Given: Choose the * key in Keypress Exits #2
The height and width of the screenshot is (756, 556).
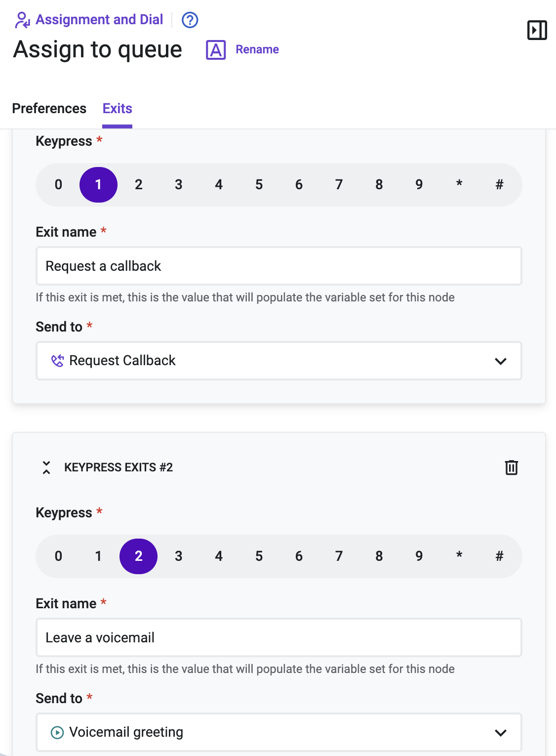Looking at the screenshot, I should [459, 556].
